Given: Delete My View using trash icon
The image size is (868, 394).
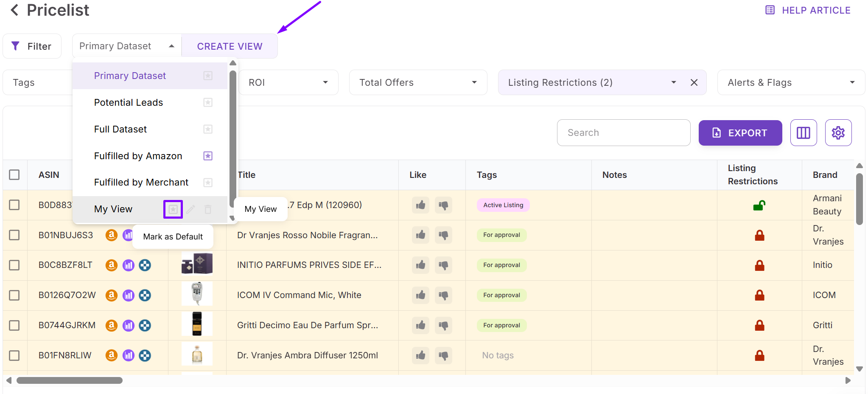Looking at the screenshot, I should (208, 209).
